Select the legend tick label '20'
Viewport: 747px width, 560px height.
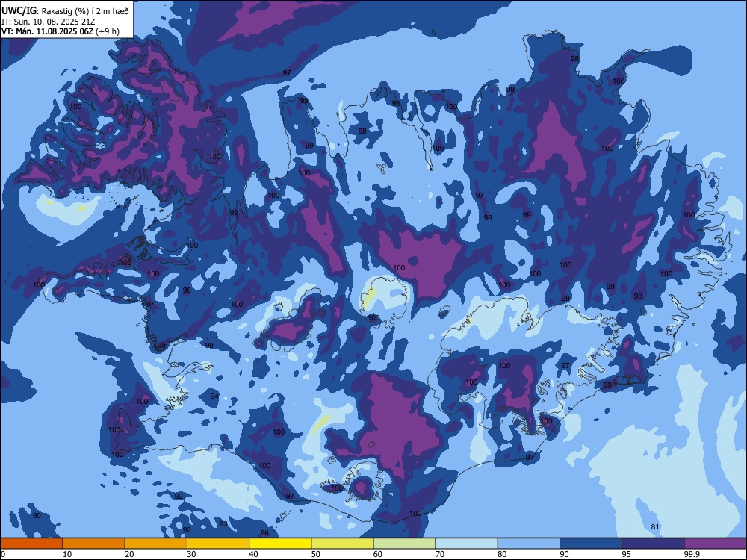(129, 554)
